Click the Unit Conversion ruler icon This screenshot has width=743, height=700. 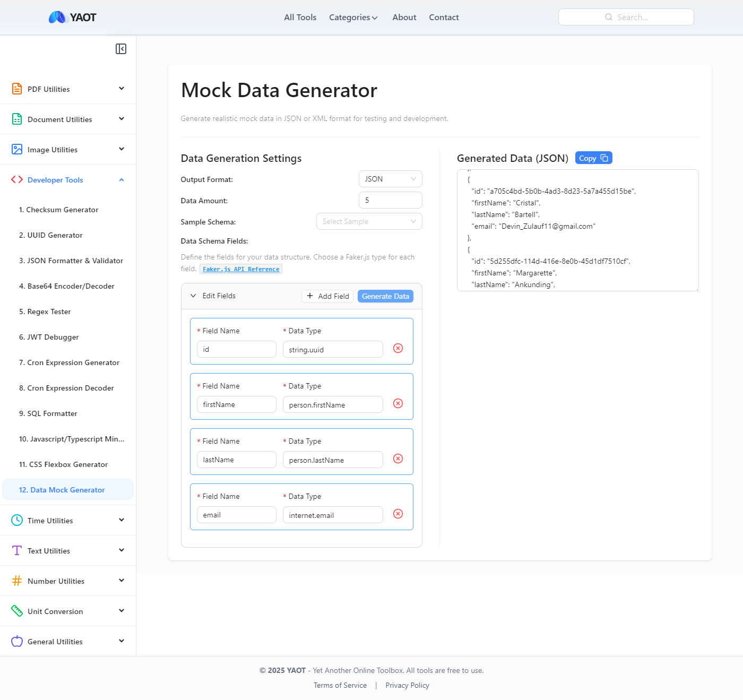[16, 611]
